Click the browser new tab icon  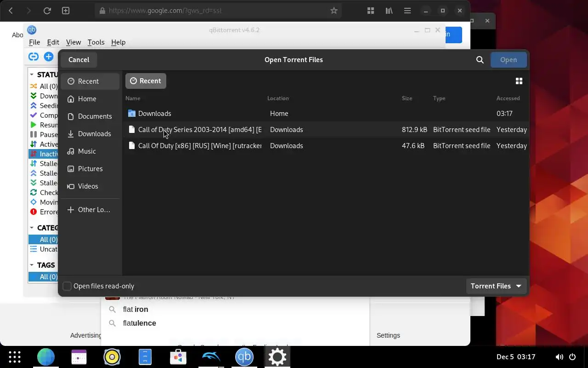point(66,11)
